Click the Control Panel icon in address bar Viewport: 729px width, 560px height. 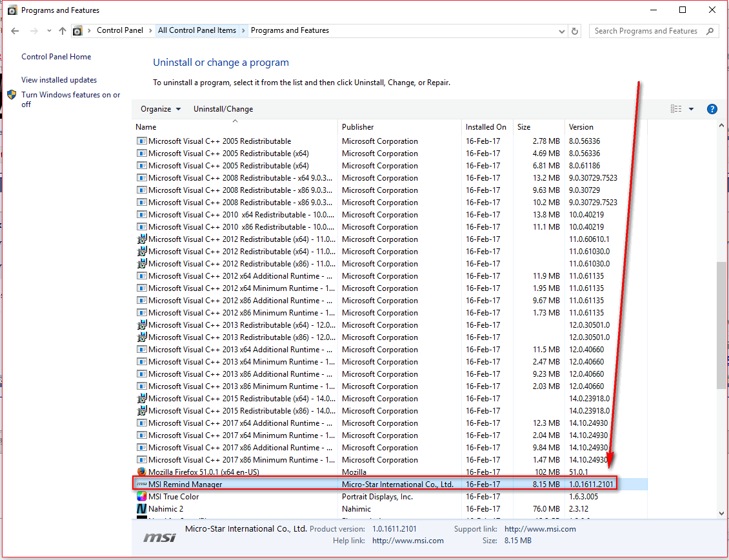tap(77, 31)
